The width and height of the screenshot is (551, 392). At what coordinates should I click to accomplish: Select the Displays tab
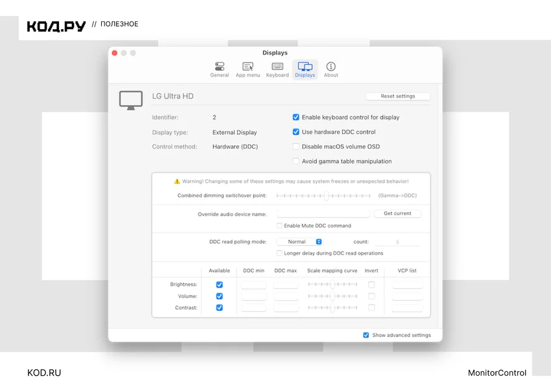click(x=305, y=69)
